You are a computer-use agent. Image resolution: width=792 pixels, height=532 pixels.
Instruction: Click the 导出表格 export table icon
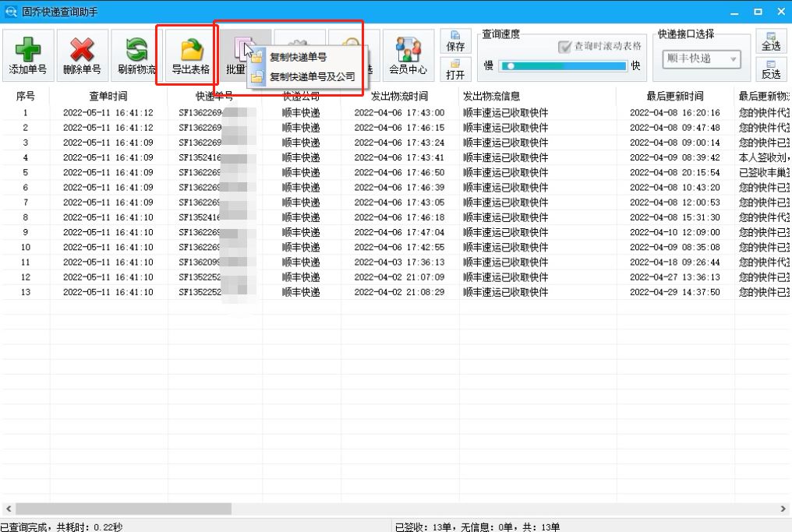point(188,54)
